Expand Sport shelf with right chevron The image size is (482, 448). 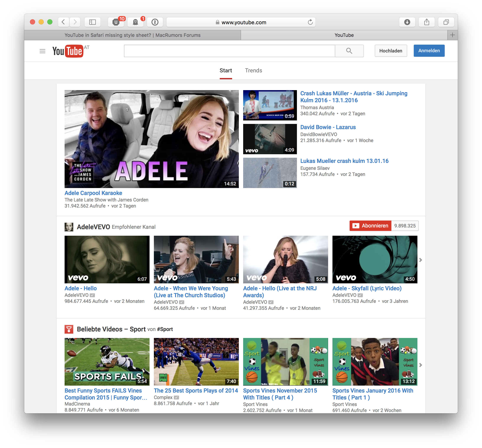[421, 365]
